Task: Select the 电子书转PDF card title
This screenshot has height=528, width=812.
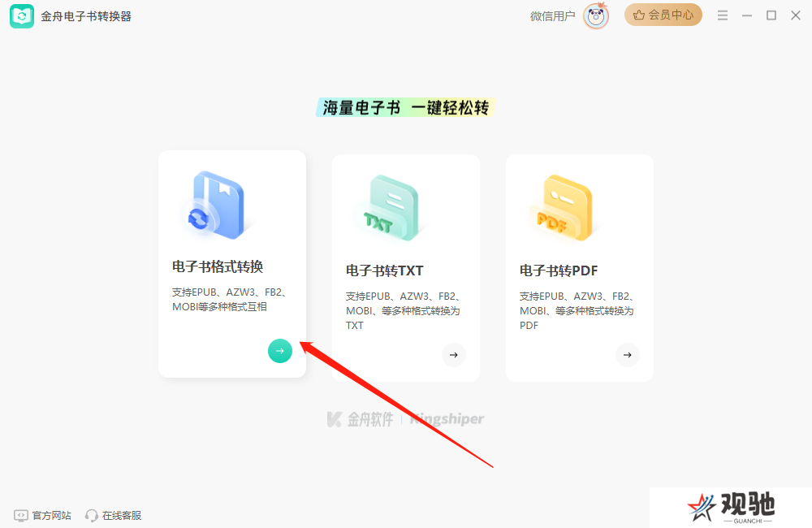Action: tap(559, 270)
